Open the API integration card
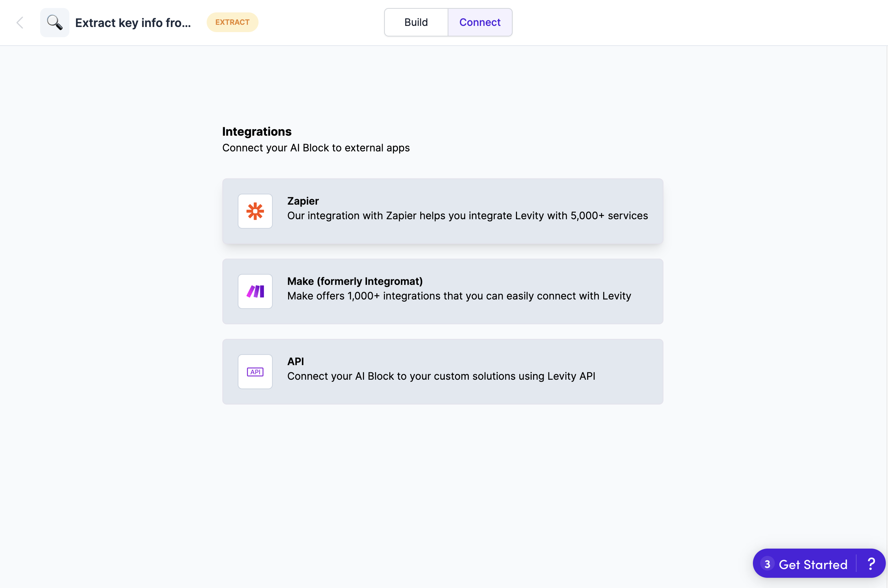This screenshot has width=888, height=588. click(443, 371)
